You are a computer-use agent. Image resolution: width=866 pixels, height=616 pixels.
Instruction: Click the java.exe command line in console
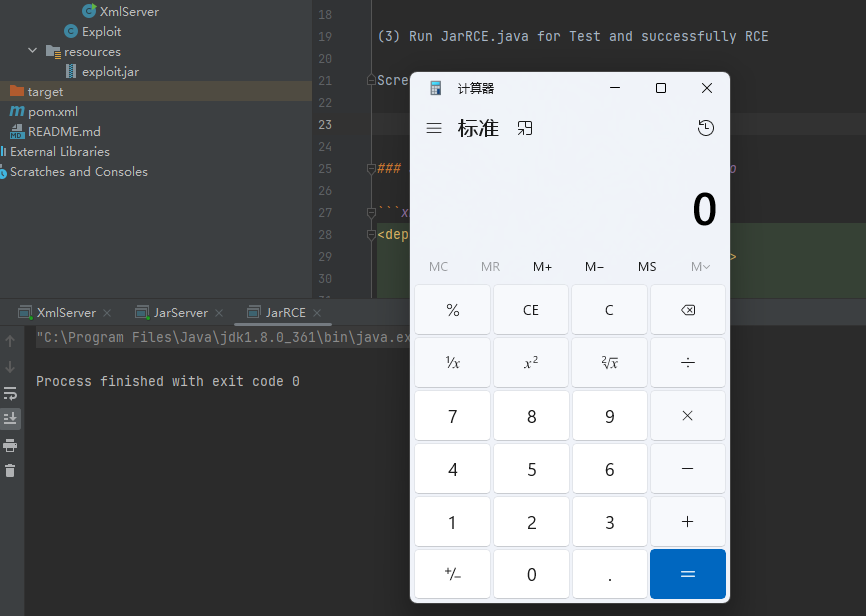click(x=223, y=337)
